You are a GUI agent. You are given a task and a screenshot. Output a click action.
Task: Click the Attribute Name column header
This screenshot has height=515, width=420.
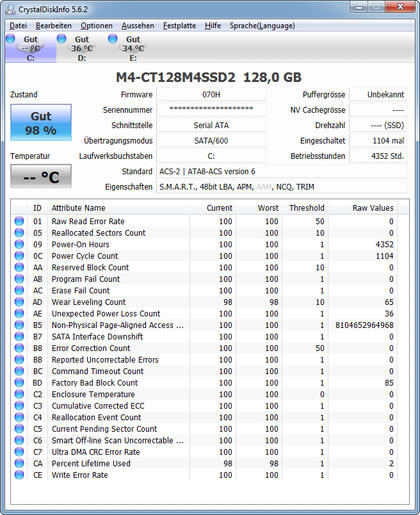pos(119,208)
